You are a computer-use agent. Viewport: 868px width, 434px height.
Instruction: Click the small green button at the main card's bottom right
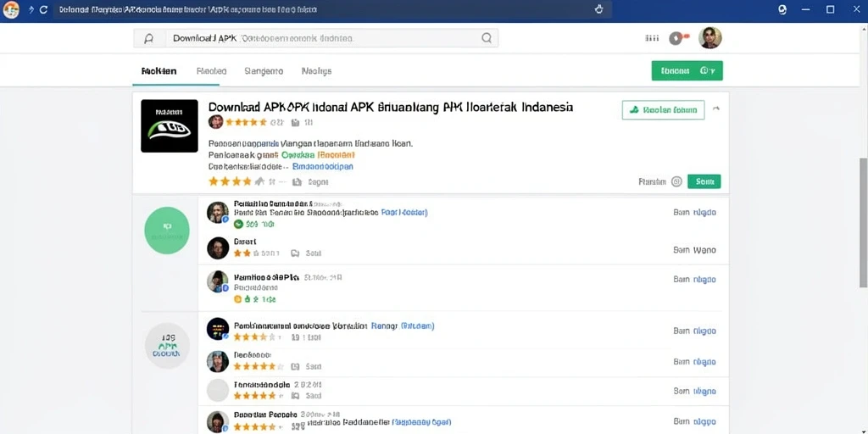tap(704, 181)
